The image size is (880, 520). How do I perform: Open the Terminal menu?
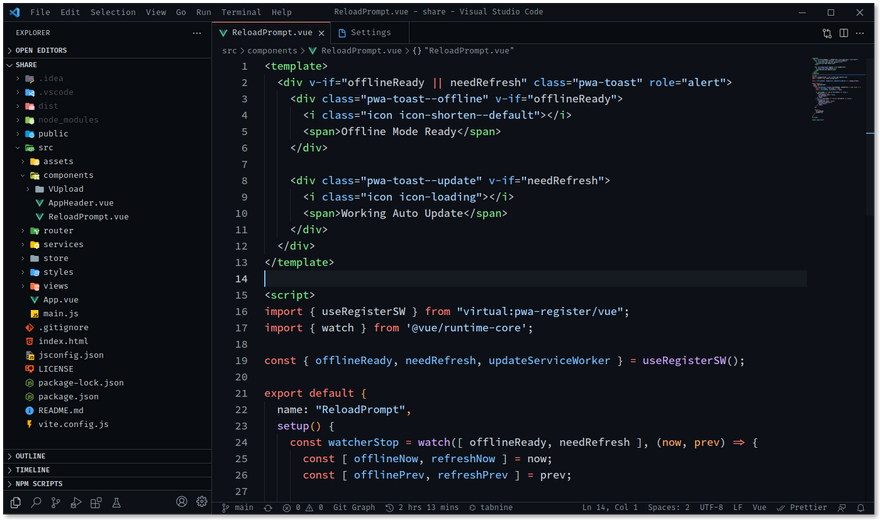[241, 12]
